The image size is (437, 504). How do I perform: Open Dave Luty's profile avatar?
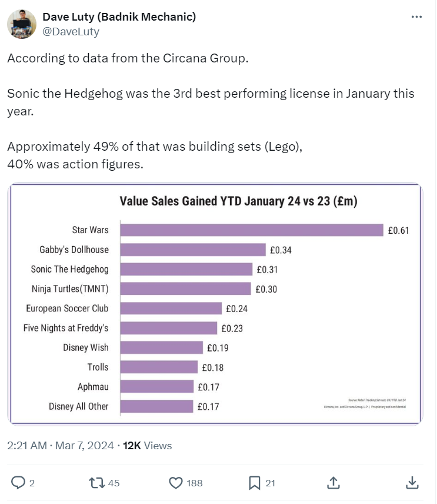(19, 24)
